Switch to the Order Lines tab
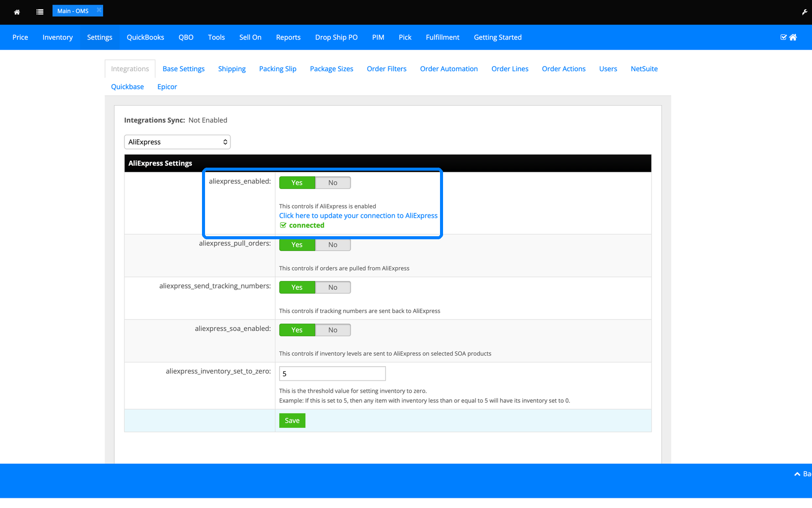This screenshot has width=812, height=508. click(x=510, y=69)
